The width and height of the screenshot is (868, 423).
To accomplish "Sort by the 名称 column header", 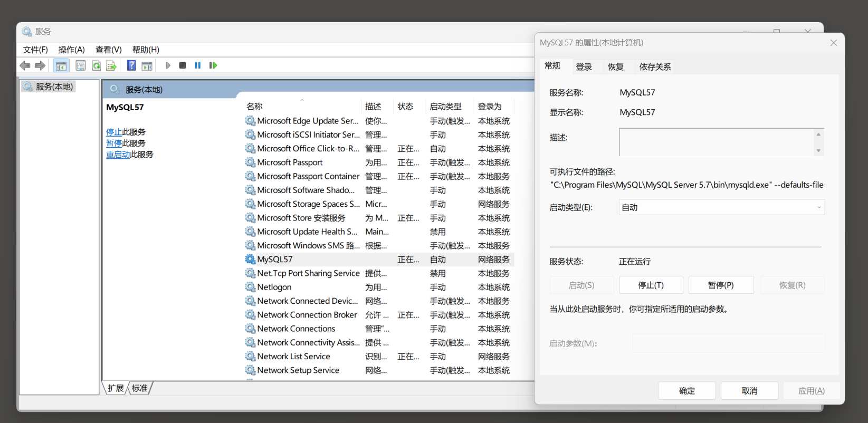I will coord(302,107).
